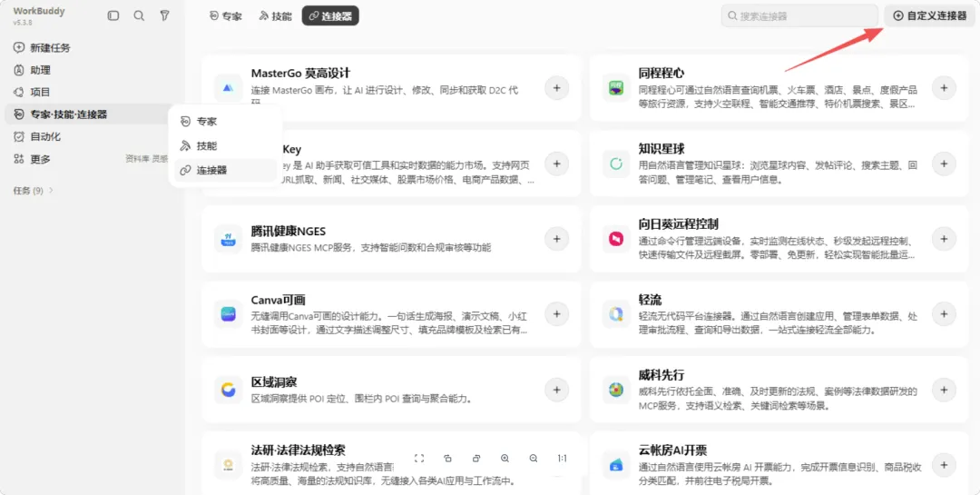The height and width of the screenshot is (495, 980).
Task: Focus the 搜索连接器 search field
Action: coord(799,16)
